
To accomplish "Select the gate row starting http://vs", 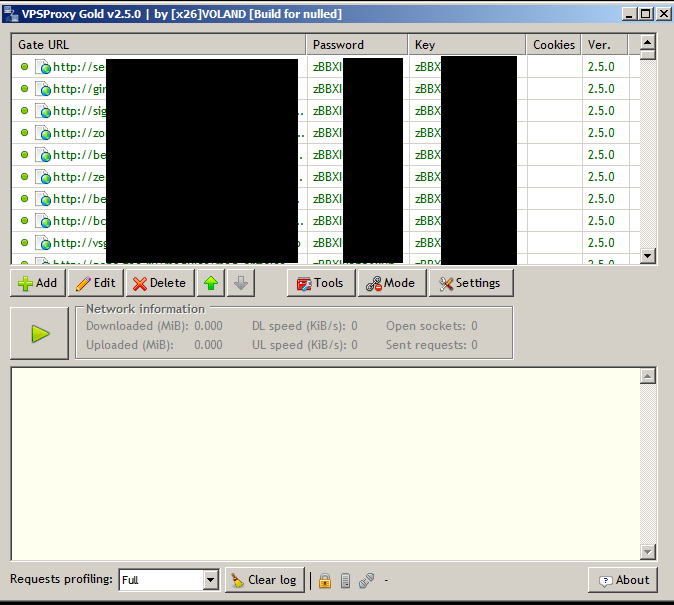I will [325, 243].
